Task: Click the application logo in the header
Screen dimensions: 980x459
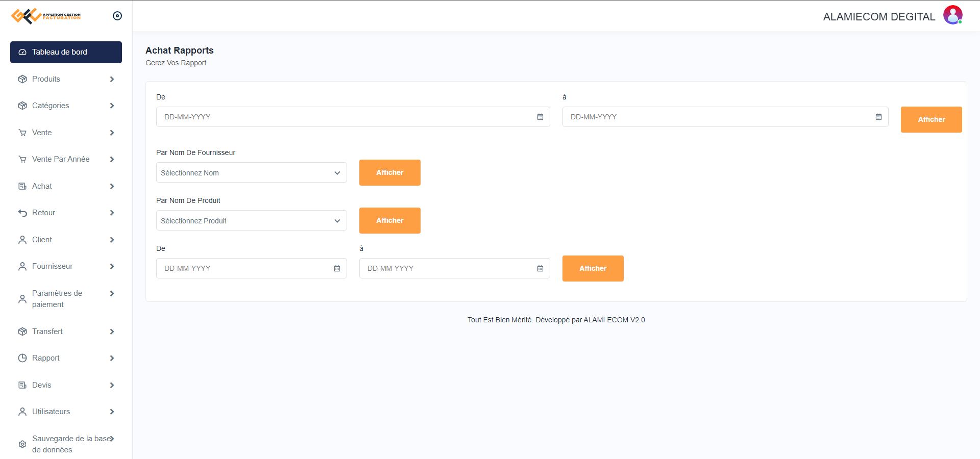Action: pos(46,16)
